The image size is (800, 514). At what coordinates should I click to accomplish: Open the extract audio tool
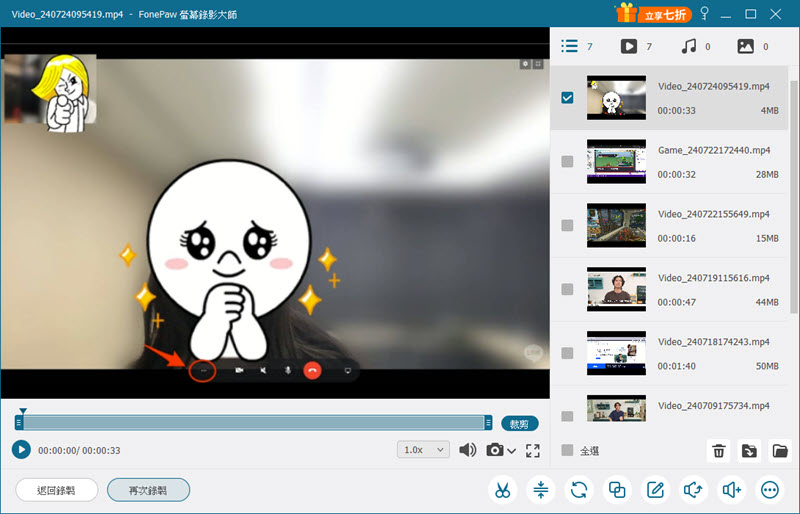pos(693,490)
